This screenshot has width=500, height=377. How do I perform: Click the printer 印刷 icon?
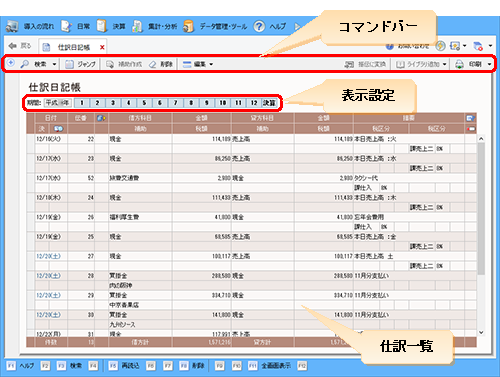[460, 64]
